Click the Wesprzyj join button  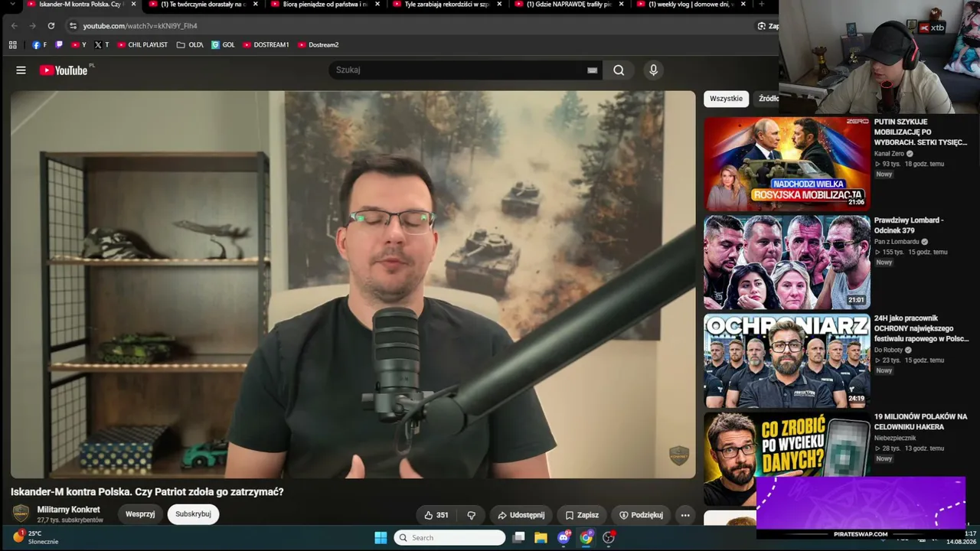pyautogui.click(x=140, y=514)
